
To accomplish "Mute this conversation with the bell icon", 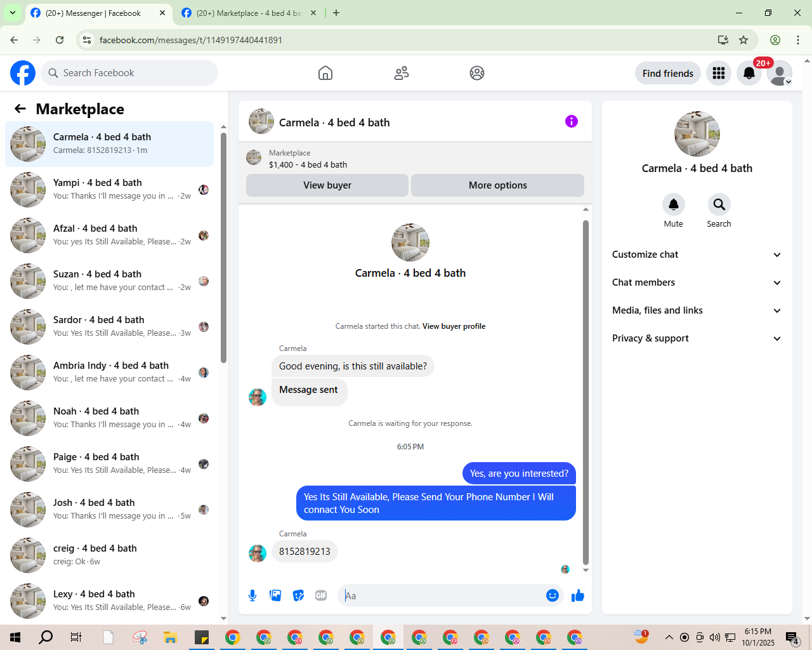I will (674, 204).
